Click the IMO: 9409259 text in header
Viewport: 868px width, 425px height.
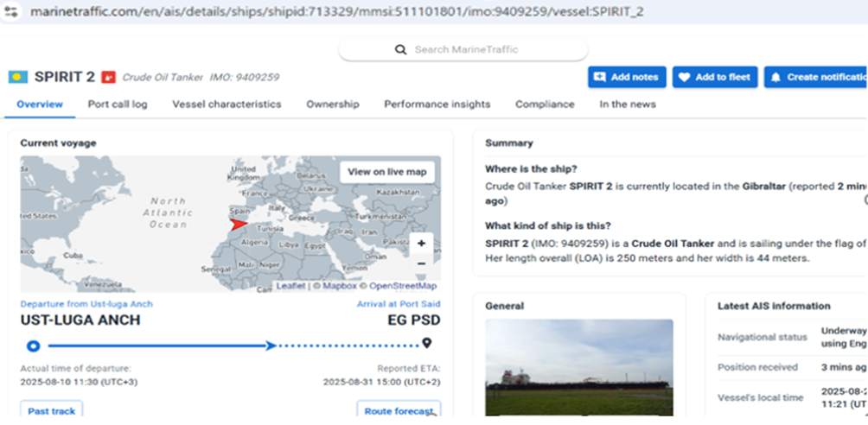(x=244, y=78)
